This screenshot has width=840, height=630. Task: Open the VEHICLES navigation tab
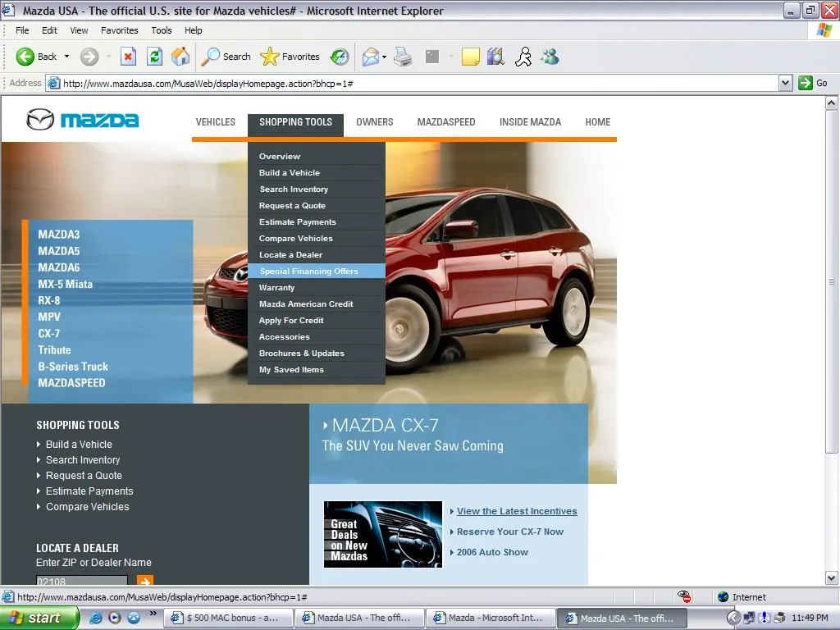215,122
